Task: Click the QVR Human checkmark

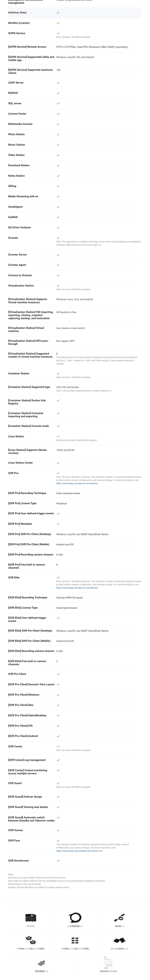Action: tap(58, 830)
